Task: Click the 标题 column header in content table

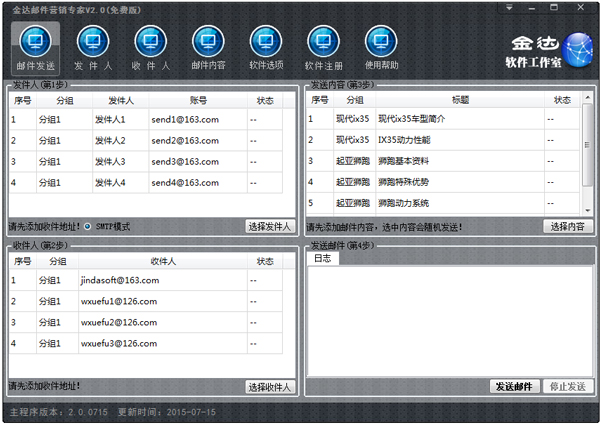Action: pos(460,100)
